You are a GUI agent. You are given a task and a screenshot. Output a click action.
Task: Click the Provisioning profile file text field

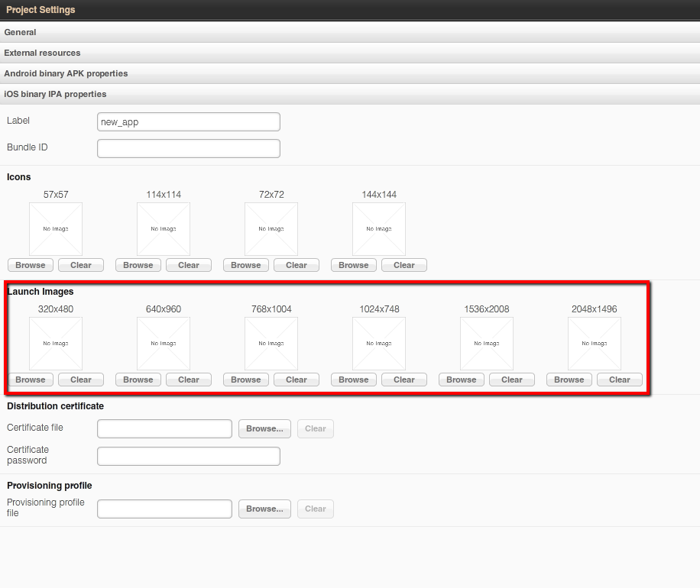(x=164, y=509)
